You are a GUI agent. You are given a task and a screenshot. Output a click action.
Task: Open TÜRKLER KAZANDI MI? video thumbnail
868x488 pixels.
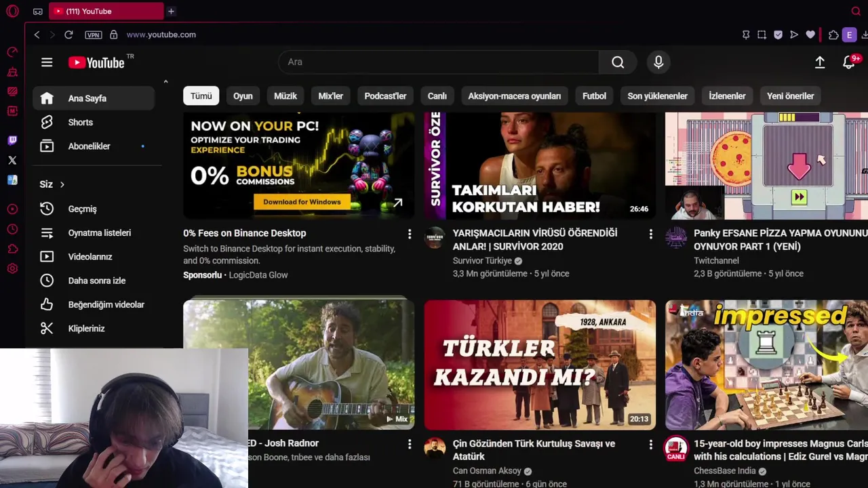click(540, 365)
